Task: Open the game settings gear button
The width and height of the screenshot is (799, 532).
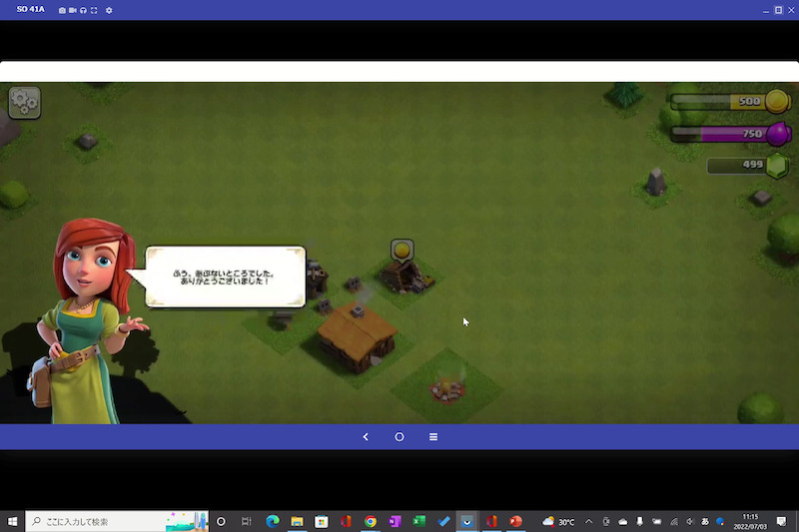Action: [x=24, y=102]
